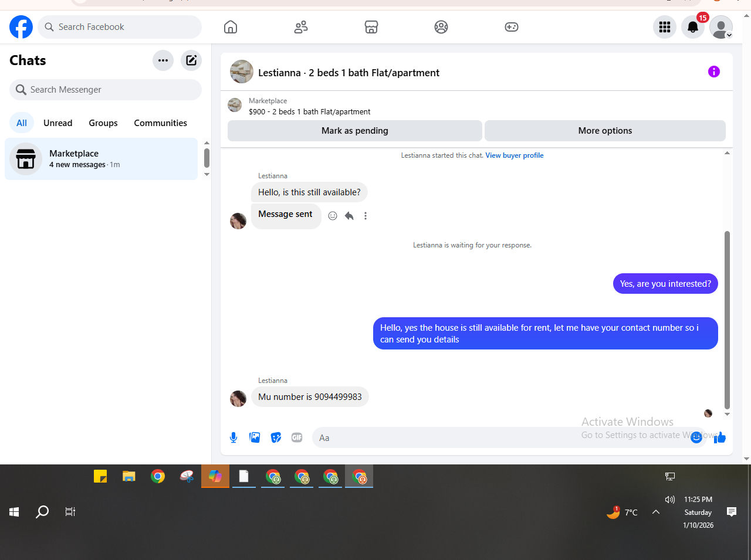Click the 'Mu number is 9094499983' message

[310, 397]
